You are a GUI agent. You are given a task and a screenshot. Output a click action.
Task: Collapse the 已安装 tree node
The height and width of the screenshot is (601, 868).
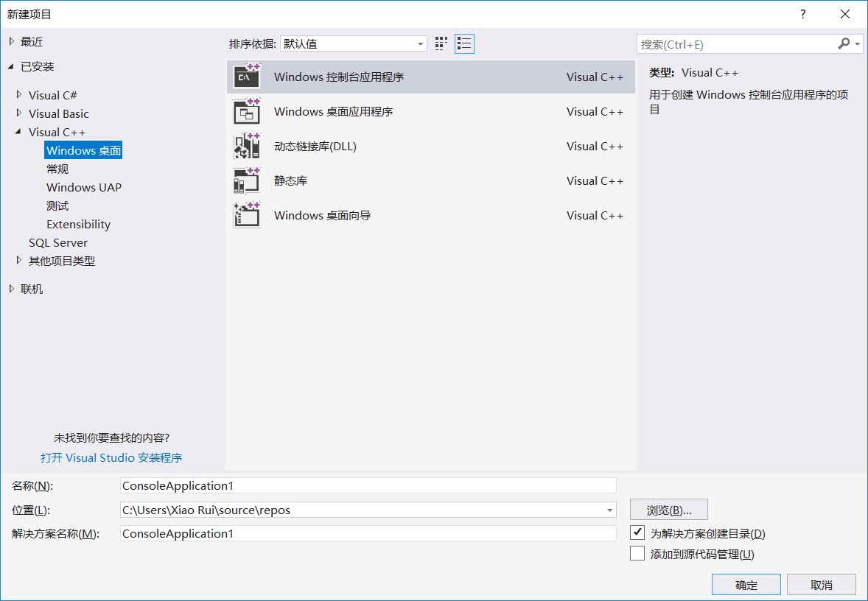coord(11,66)
